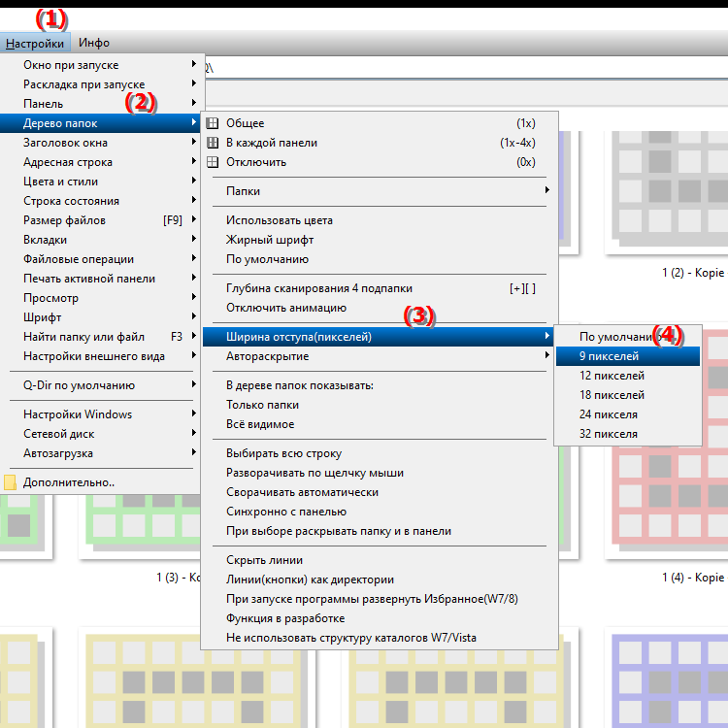Toggle развернуть Избранное(W7/8) option
This screenshot has height=728, width=728.
[380, 600]
